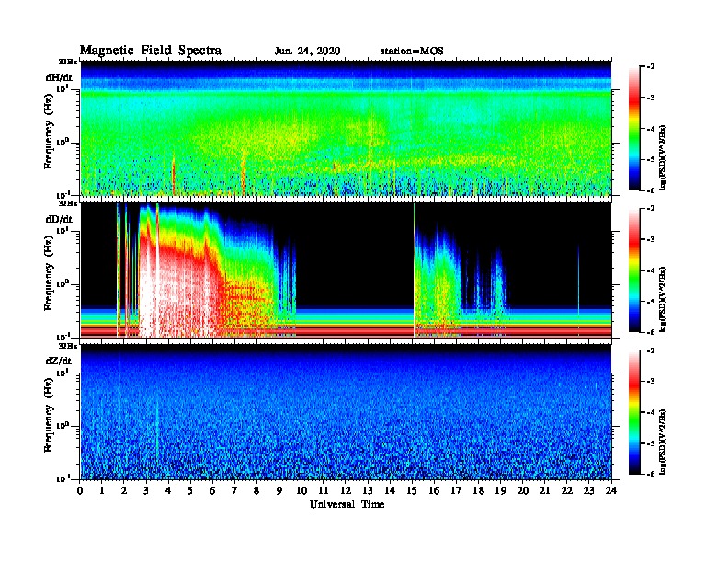
Task: Click the dH/dt panel label
Action: [59, 78]
